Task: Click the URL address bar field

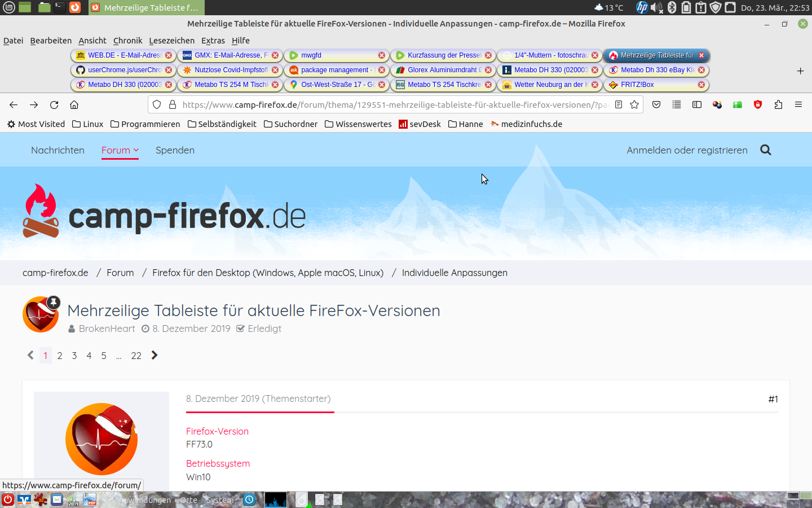Action: pyautogui.click(x=395, y=104)
